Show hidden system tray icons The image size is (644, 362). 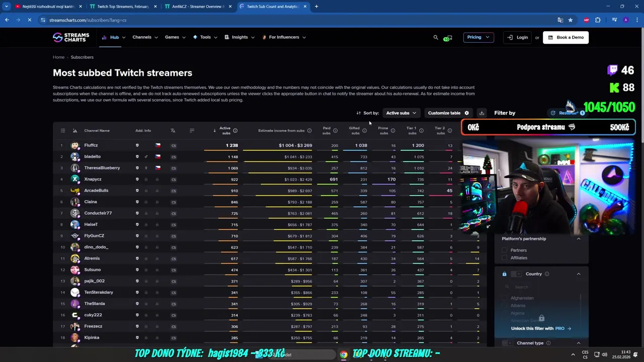pyautogui.click(x=573, y=354)
